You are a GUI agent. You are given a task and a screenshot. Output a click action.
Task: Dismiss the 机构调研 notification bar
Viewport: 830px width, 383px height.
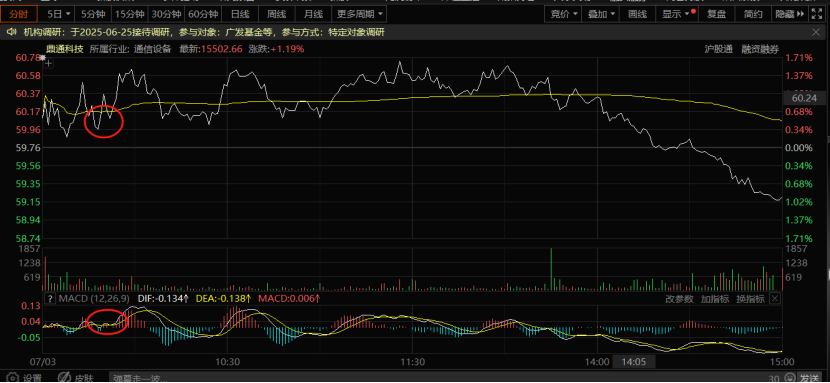pyautogui.click(x=816, y=33)
